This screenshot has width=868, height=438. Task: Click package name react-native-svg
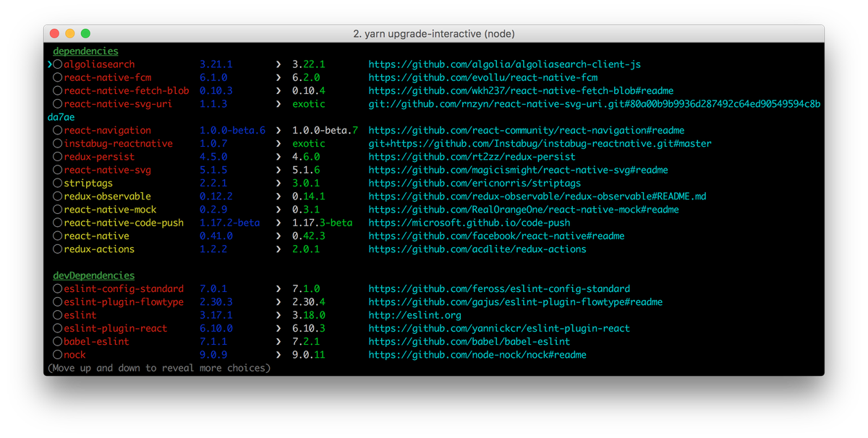(107, 171)
